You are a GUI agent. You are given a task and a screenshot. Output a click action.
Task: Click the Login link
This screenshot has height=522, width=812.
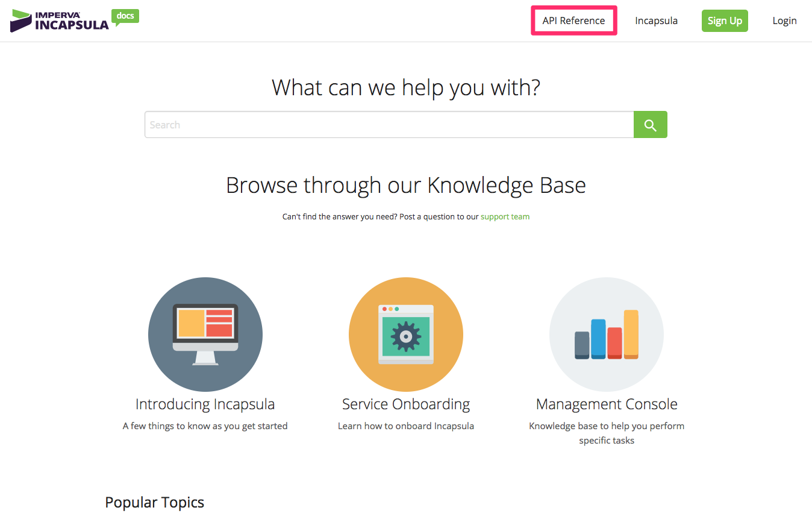(784, 20)
